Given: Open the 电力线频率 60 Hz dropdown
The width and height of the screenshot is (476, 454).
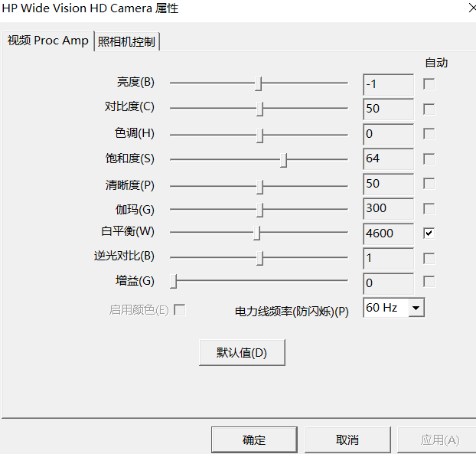Looking at the screenshot, I should pos(416,308).
